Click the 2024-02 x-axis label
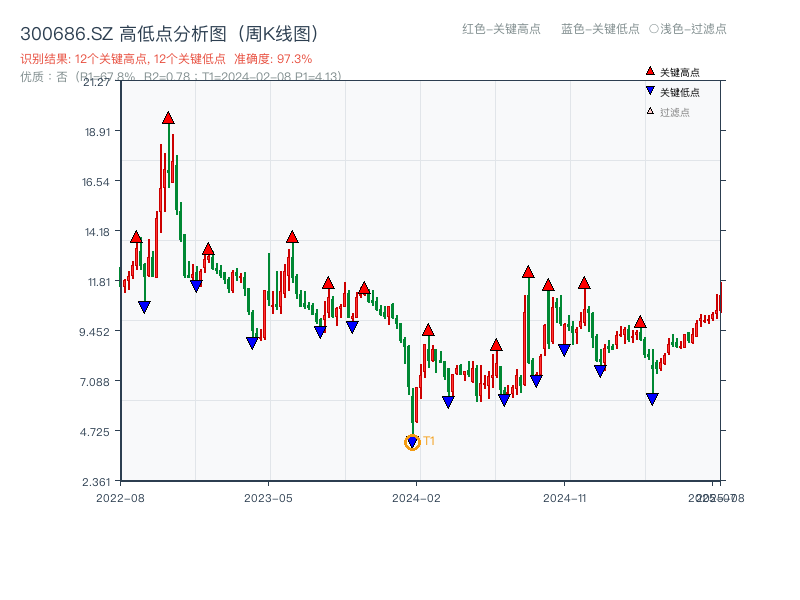Screen dimensions: 800x600 coord(416,498)
